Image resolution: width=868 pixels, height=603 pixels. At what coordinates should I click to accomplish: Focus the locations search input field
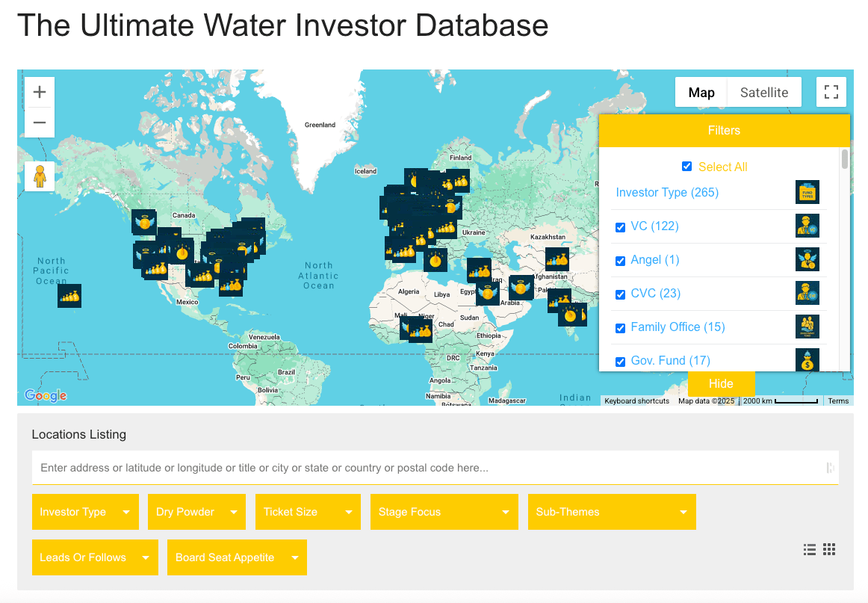[435, 467]
